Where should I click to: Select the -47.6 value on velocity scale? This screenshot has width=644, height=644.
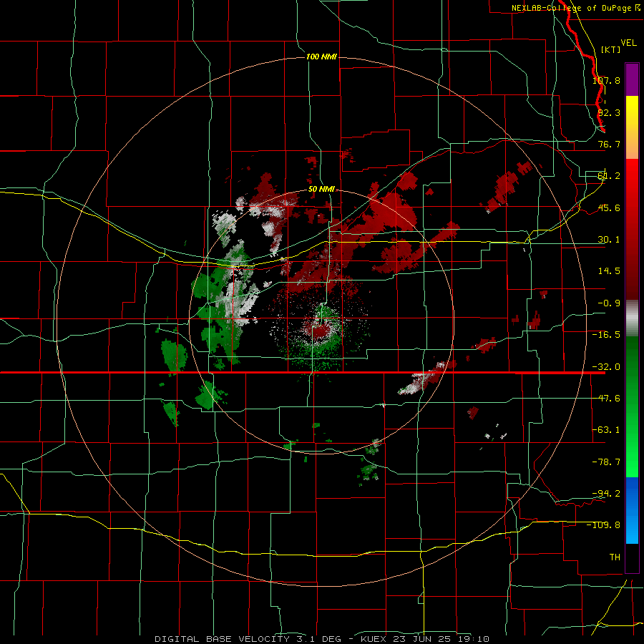[x=606, y=399]
